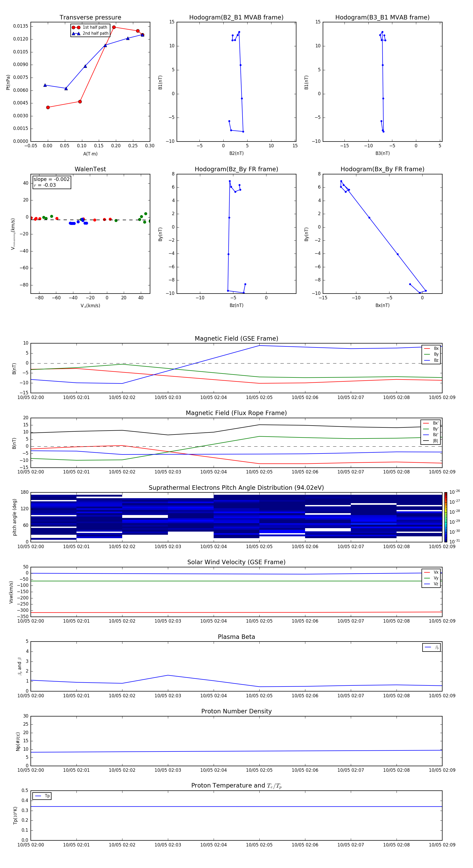Click the Tp legend in Proton Temperature plot
Screen dimensions: 473x868
pos(42,796)
